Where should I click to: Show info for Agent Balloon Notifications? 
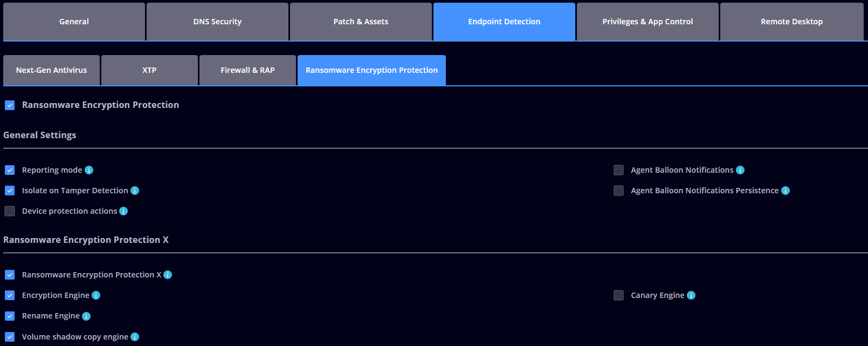coord(740,170)
